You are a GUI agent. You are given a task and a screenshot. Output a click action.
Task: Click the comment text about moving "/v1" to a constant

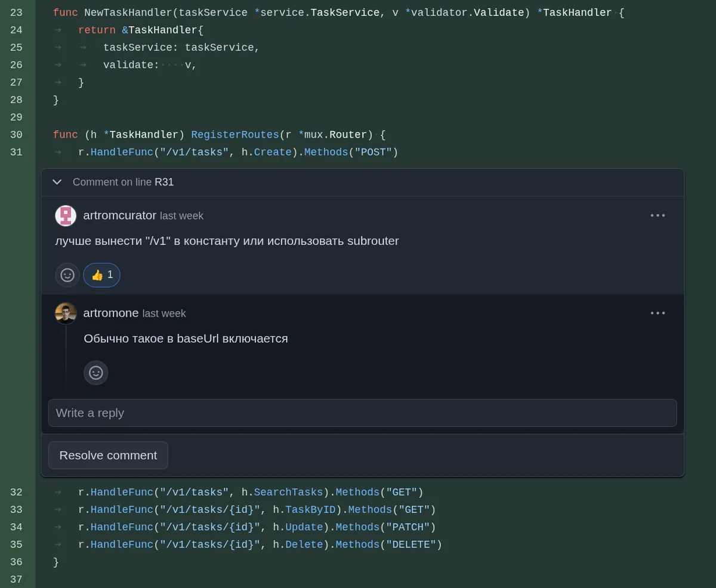[227, 241]
